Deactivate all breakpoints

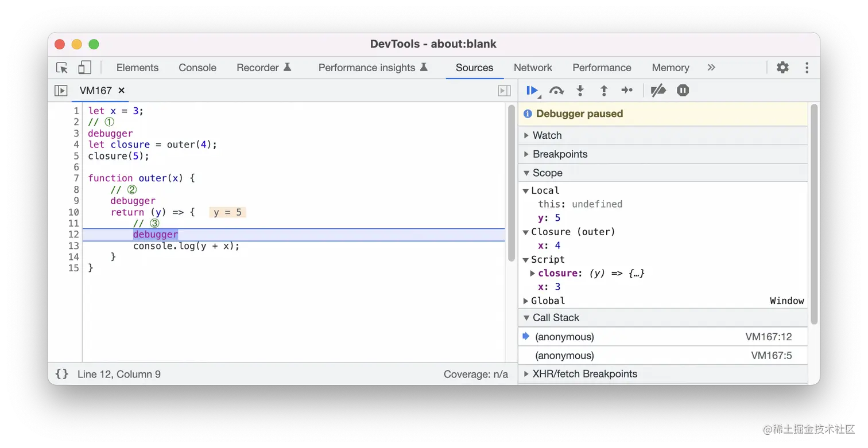[658, 90]
